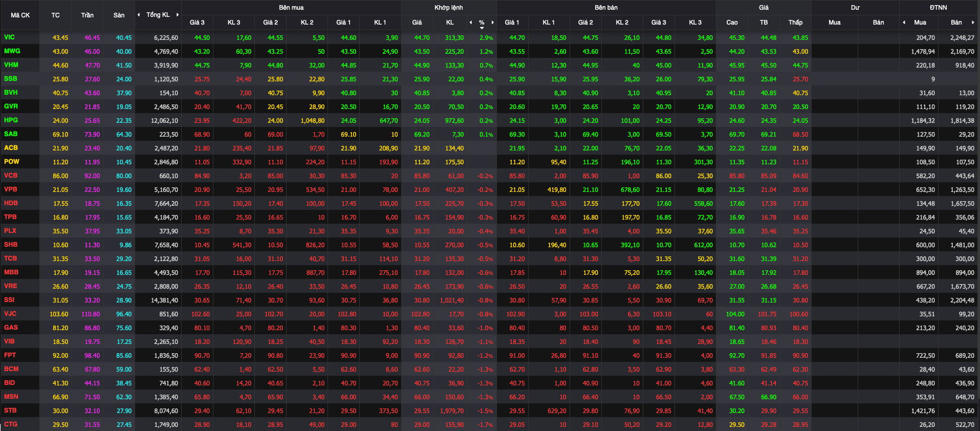
Task: Click the left arrow before ĐTNN Mua header
Action: pyautogui.click(x=904, y=23)
